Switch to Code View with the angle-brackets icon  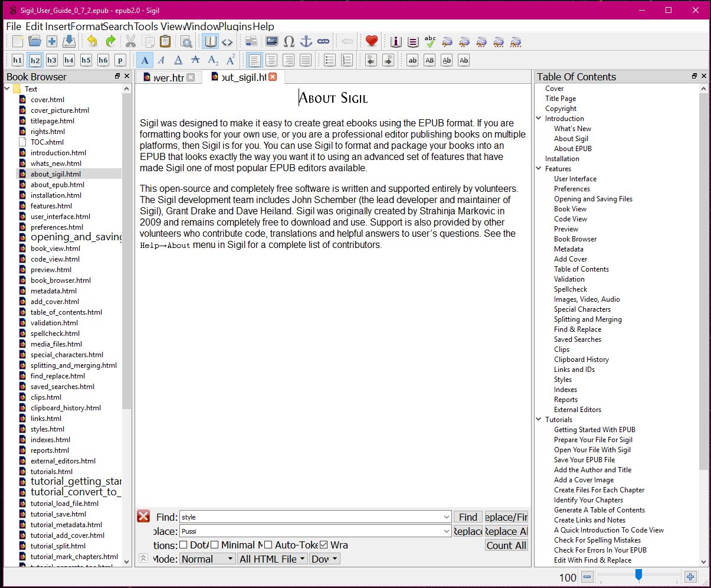tap(227, 41)
